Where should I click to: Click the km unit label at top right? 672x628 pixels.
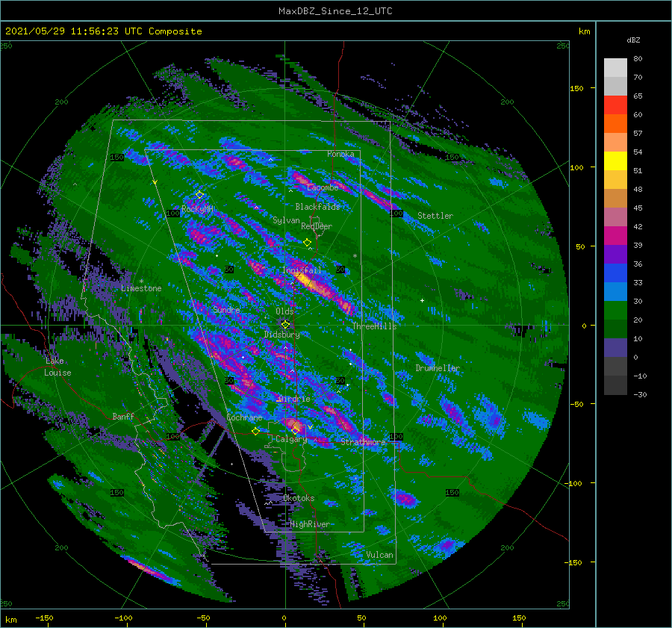585,31
